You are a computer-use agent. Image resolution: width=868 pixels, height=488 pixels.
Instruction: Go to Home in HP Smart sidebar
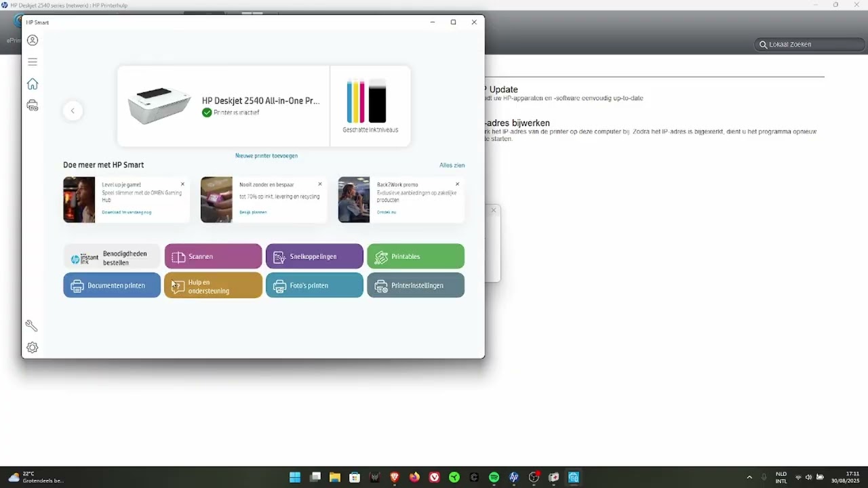32,84
